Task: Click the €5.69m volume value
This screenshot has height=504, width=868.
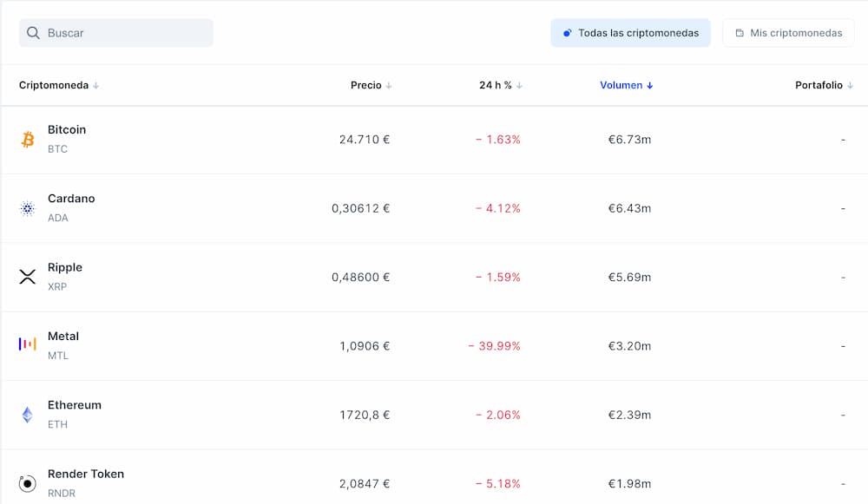Action: pyautogui.click(x=629, y=278)
